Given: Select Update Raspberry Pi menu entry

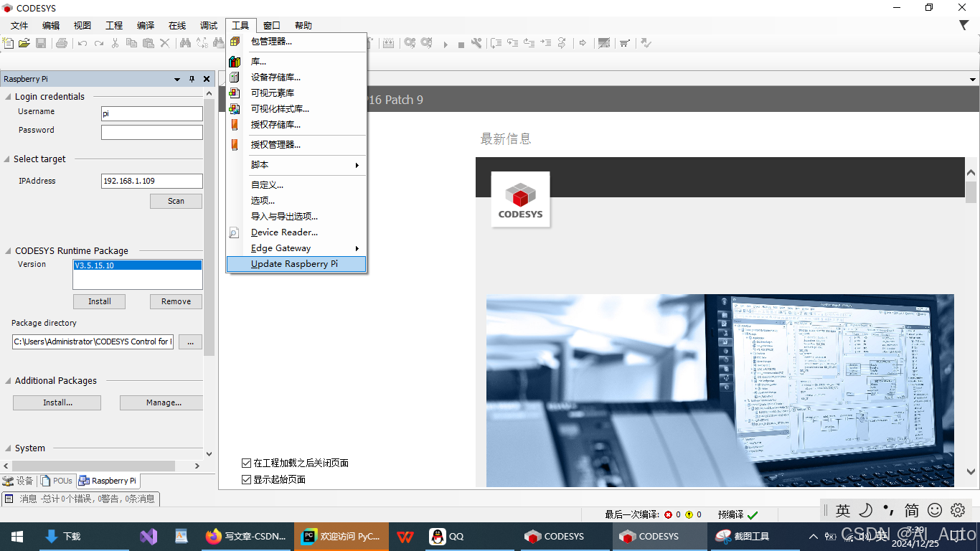Looking at the screenshot, I should 296,264.
